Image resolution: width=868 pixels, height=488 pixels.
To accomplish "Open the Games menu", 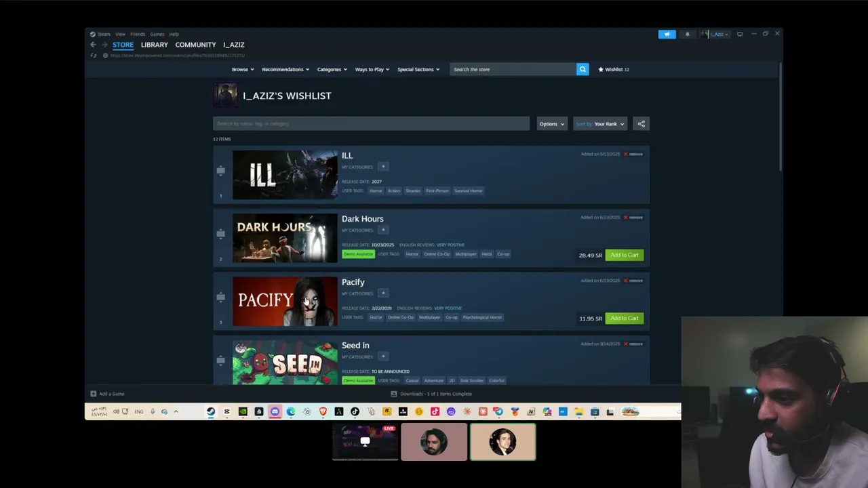I will [x=157, y=34].
